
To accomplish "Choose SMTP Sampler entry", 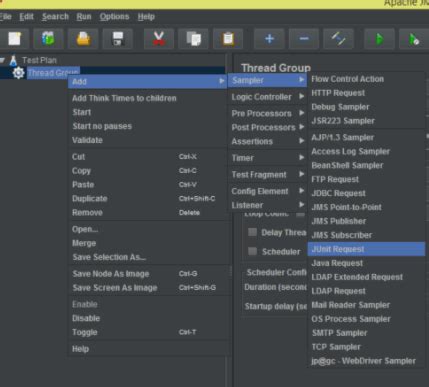I will [366, 333].
